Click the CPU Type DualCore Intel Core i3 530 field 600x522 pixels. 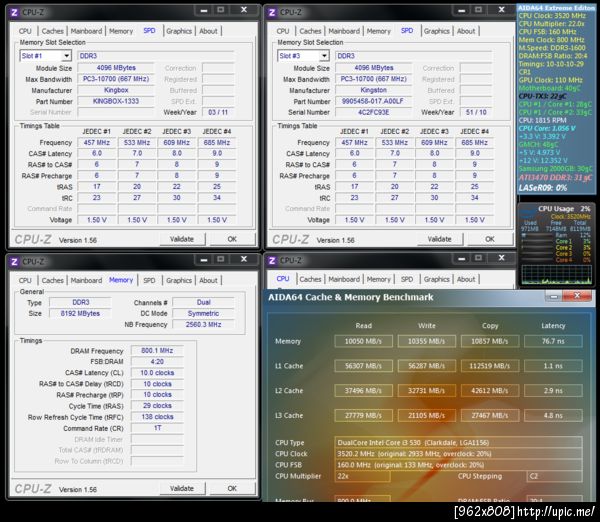click(458, 443)
